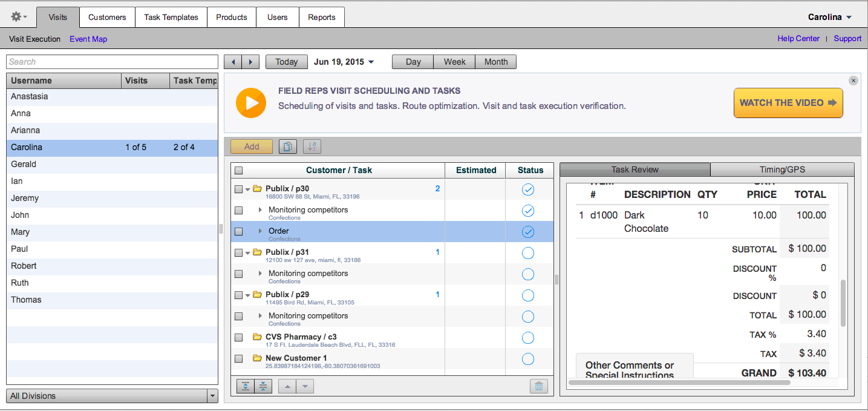This screenshot has height=411, width=868.
Task: Switch to the Timing/GPS tab
Action: (782, 169)
